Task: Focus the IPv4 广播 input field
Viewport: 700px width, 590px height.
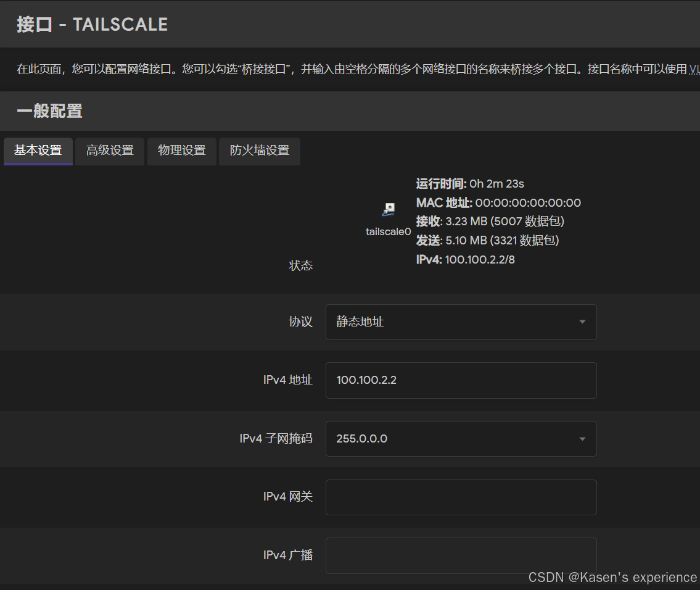Action: 461,555
